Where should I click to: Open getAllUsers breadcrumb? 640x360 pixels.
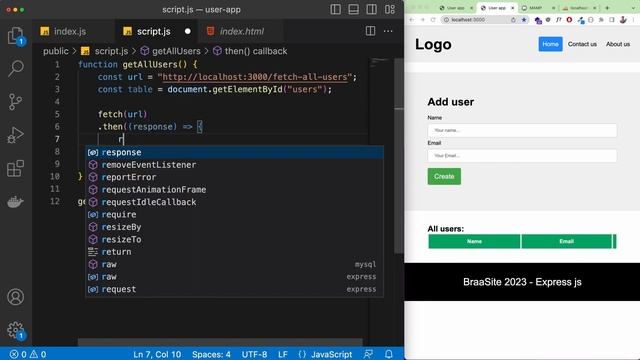(176, 51)
